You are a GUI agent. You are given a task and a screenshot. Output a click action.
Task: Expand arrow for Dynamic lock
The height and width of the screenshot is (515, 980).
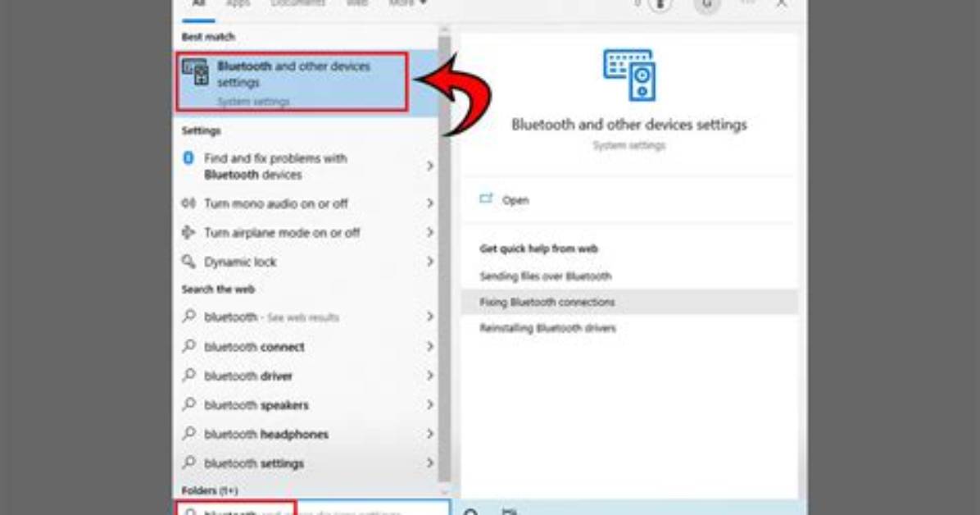click(430, 262)
